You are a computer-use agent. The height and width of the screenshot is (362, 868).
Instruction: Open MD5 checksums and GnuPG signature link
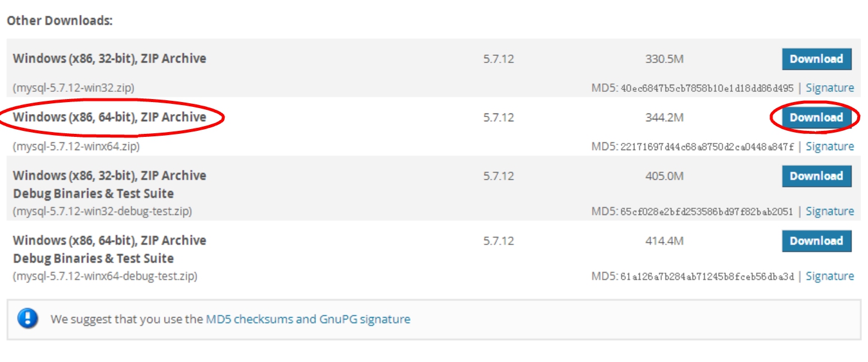click(308, 319)
